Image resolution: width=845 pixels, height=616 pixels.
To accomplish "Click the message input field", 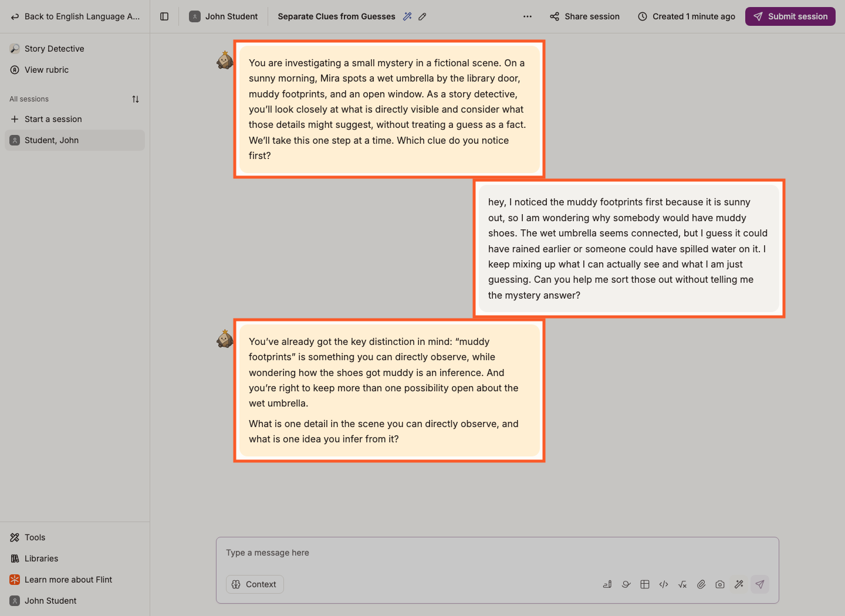I will tap(498, 553).
